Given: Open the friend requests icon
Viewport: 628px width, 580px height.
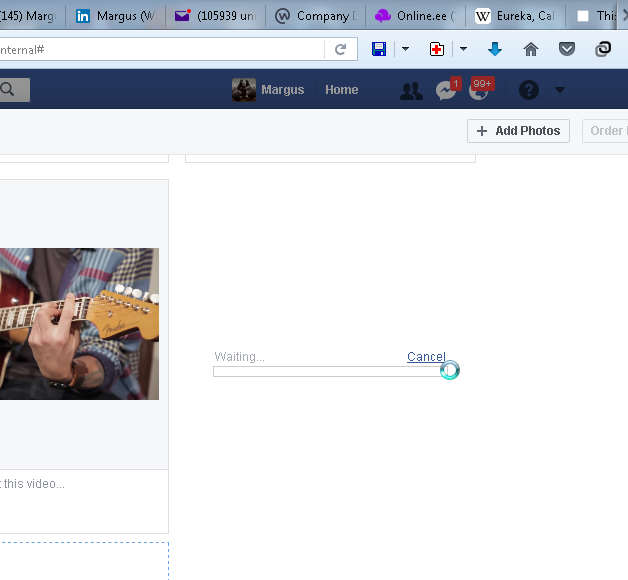Looking at the screenshot, I should (411, 91).
